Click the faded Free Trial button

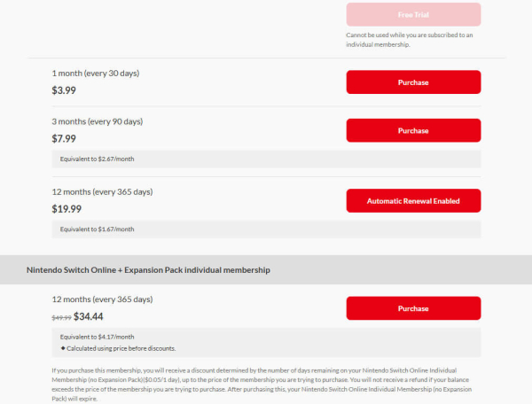click(x=413, y=14)
